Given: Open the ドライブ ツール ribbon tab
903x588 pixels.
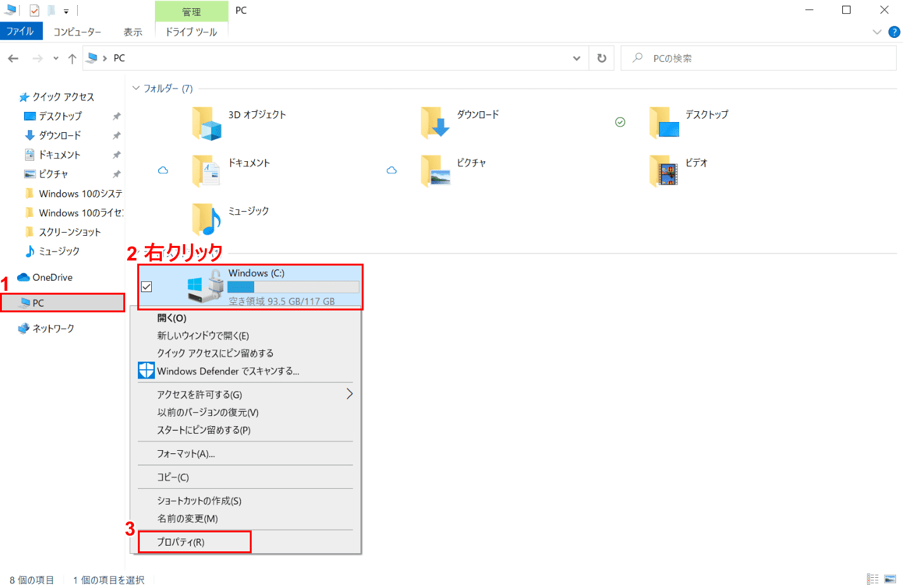Looking at the screenshot, I should coord(192,32).
